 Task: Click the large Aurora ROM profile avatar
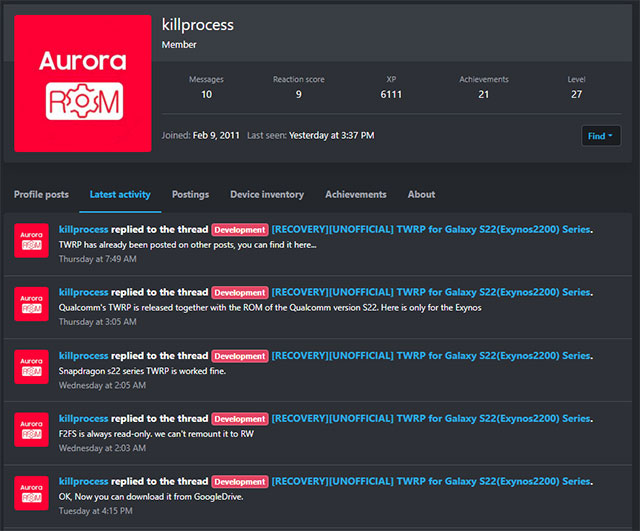click(83, 84)
